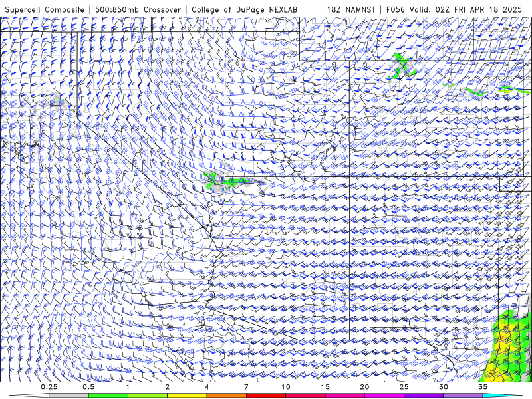Click the "500:850mb Crossover" header label
The image size is (532, 399).
(x=138, y=9)
